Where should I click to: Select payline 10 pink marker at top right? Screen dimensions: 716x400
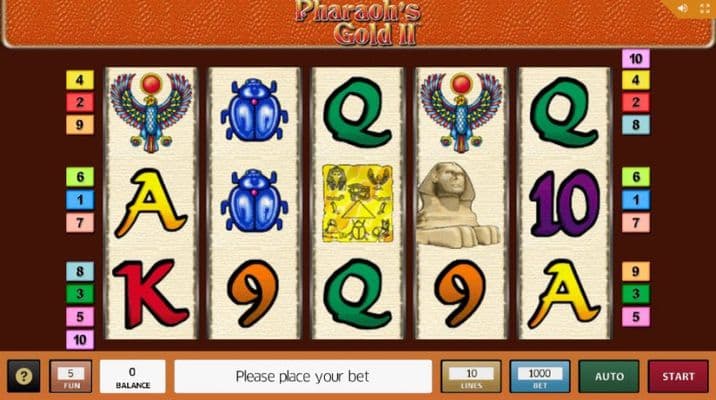(636, 59)
